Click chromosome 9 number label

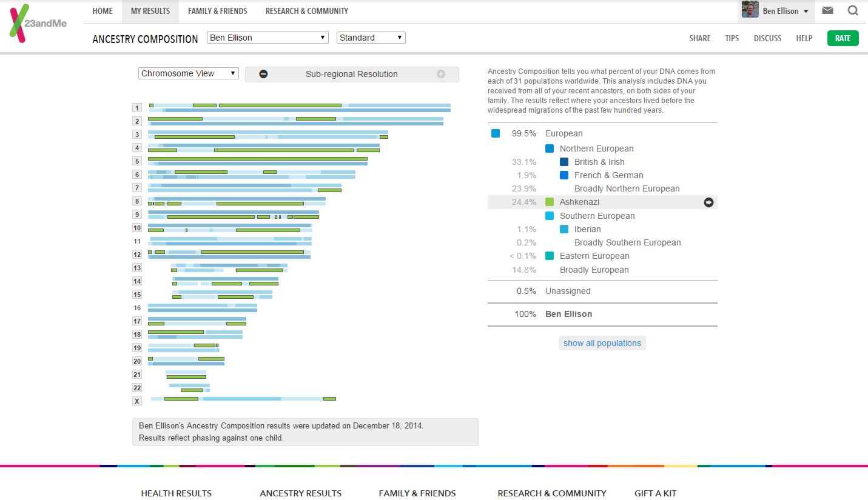137,215
